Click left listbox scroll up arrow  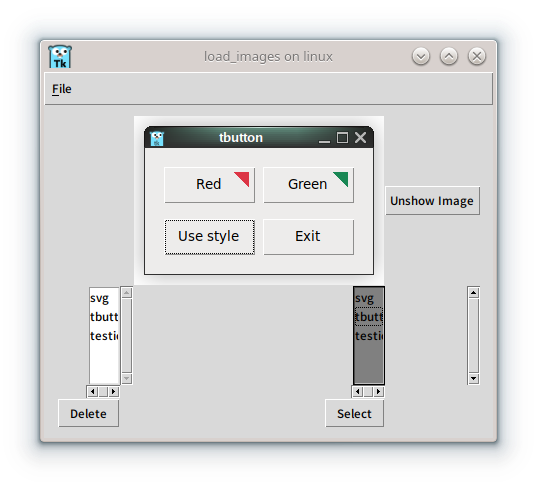tap(127, 293)
